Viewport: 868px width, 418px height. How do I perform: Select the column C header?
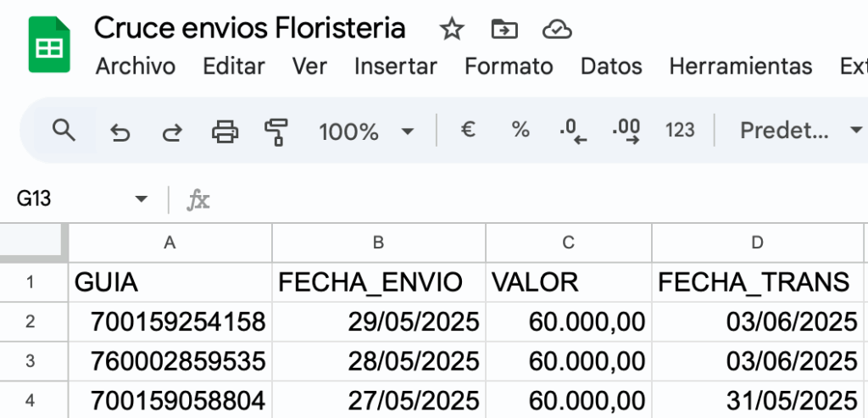[569, 242]
